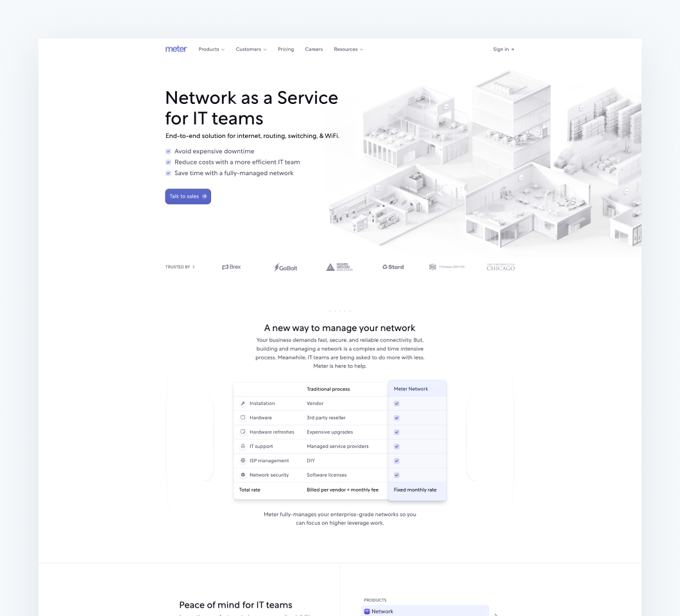Click 'Peace of mind for IT teams' heading

[235, 604]
